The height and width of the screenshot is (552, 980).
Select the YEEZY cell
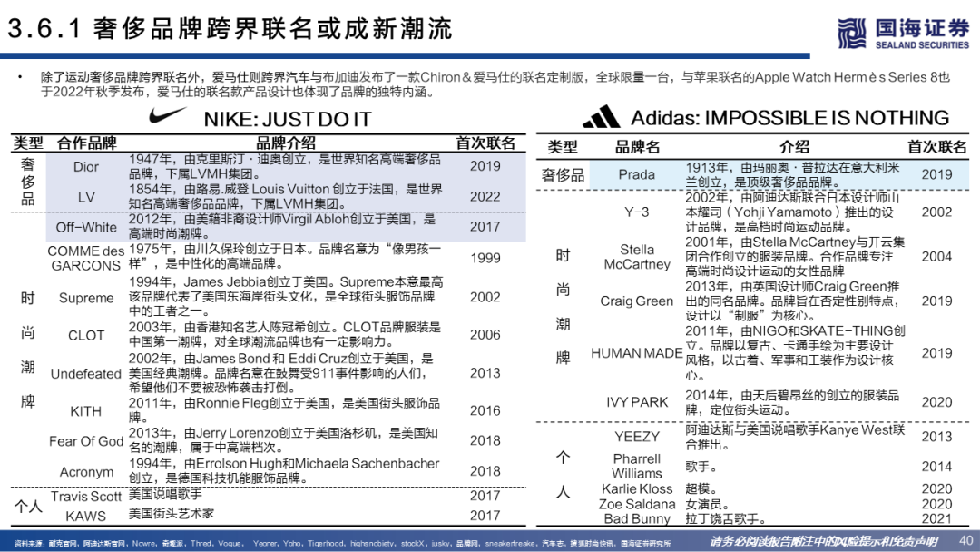point(637,437)
